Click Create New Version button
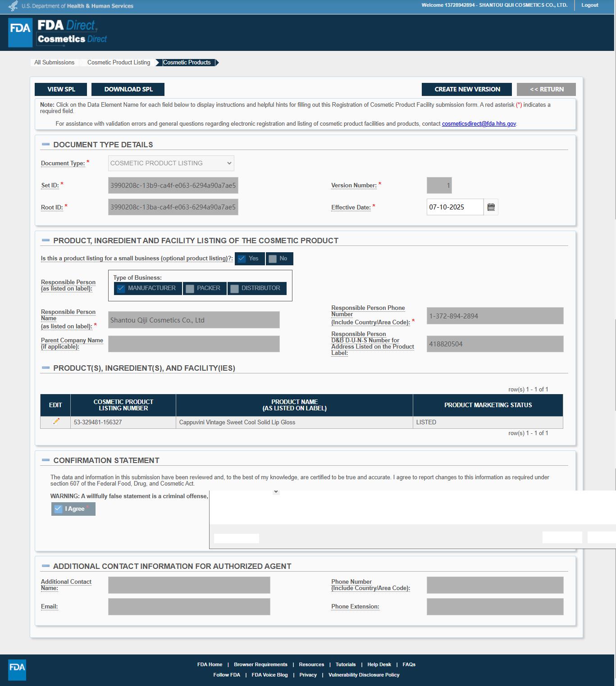Image resolution: width=616 pixels, height=686 pixels. click(467, 89)
